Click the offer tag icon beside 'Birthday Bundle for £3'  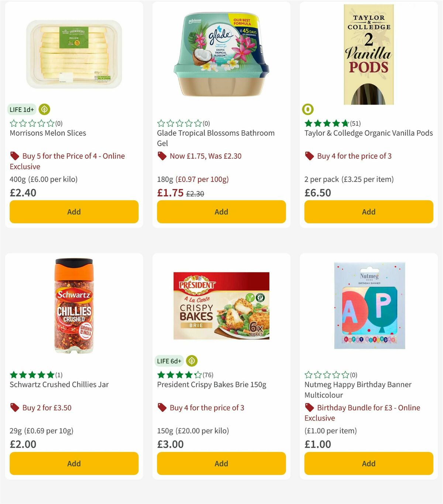[x=309, y=407]
